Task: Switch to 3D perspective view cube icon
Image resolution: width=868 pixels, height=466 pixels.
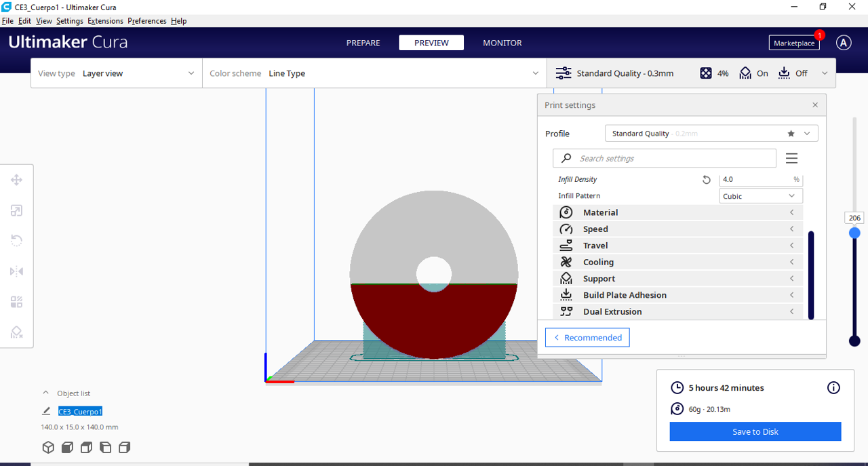Action: point(48,447)
